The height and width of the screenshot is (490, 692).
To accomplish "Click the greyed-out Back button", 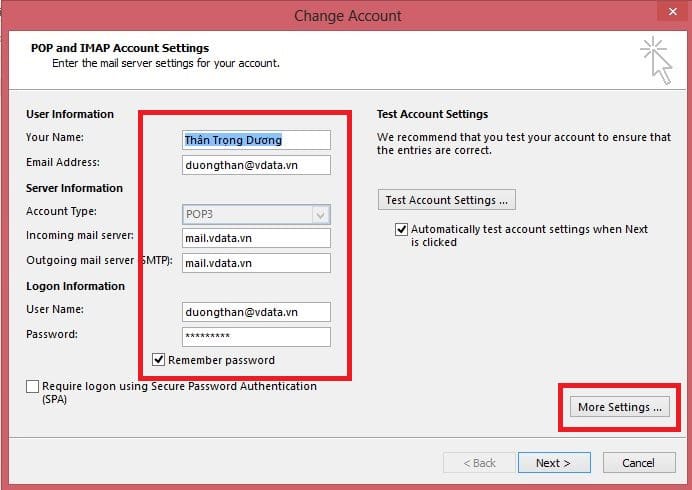I will coord(479,463).
